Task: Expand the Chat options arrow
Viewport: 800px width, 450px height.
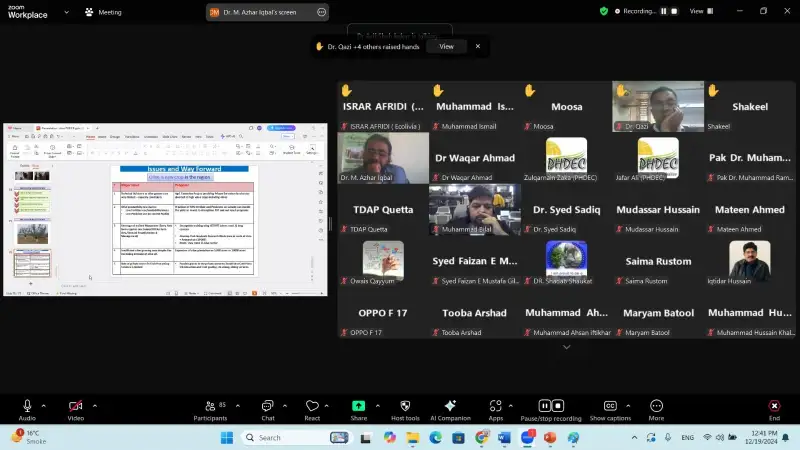Action: coord(285,406)
